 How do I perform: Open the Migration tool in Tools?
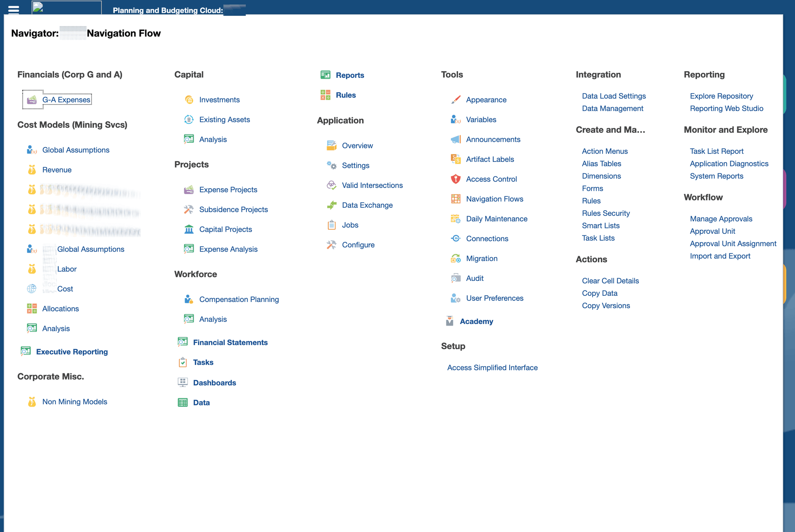[x=482, y=258]
